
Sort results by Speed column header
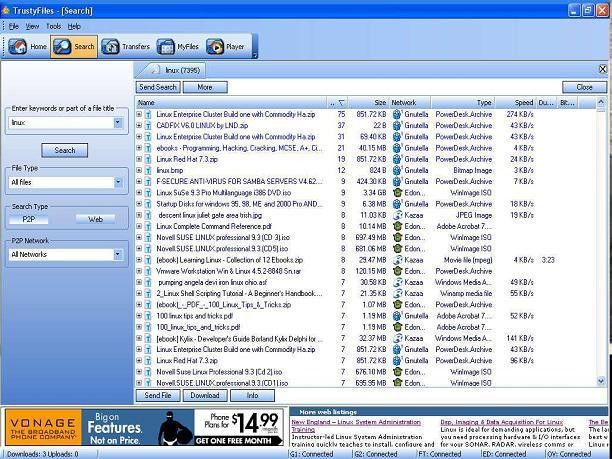[x=515, y=103]
